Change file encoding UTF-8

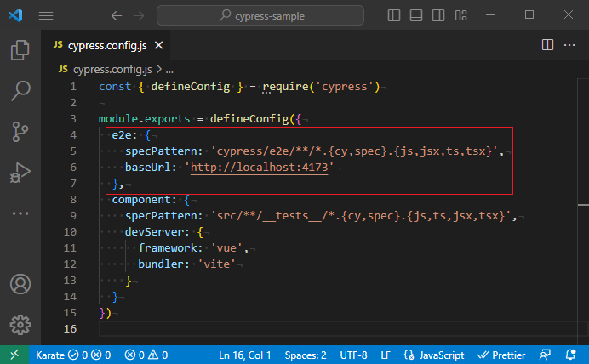point(353,355)
